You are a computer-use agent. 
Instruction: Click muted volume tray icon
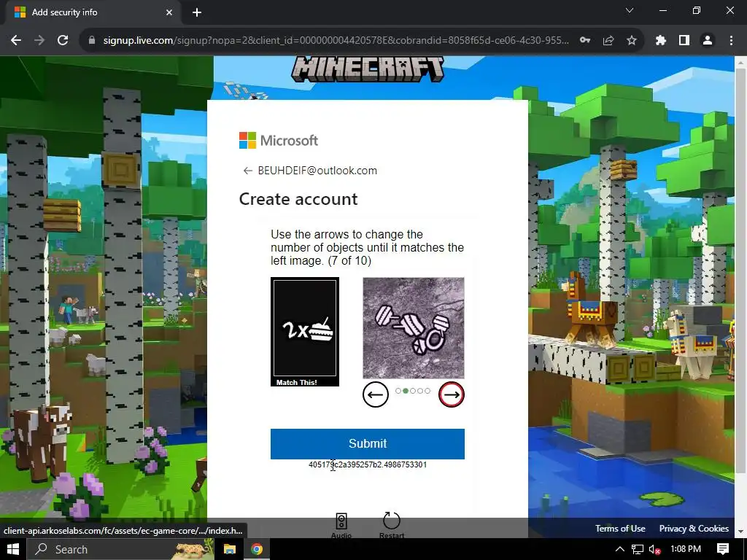654,549
